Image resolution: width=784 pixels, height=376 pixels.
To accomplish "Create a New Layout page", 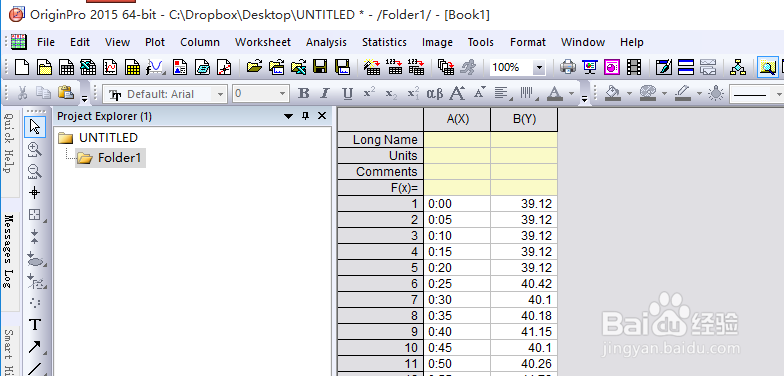I will (180, 66).
